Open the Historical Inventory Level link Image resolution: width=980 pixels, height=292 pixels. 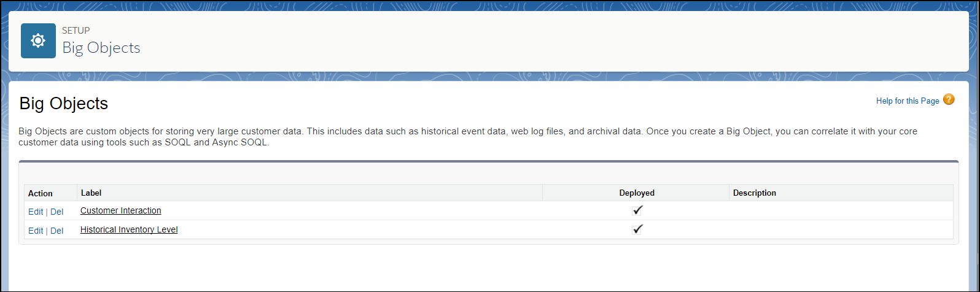tap(129, 229)
